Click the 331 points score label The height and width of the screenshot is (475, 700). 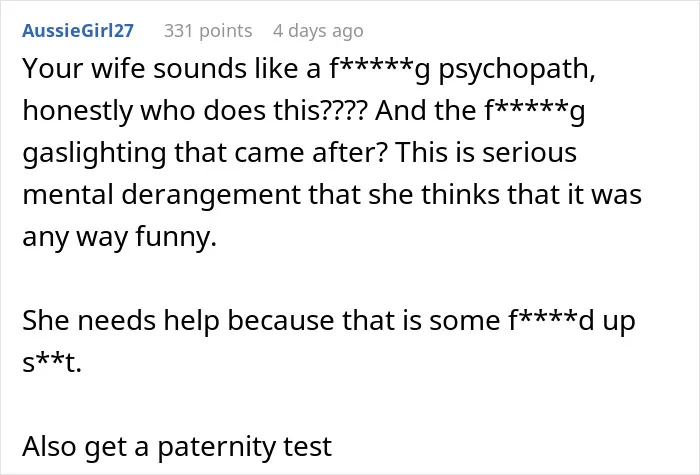pos(208,31)
